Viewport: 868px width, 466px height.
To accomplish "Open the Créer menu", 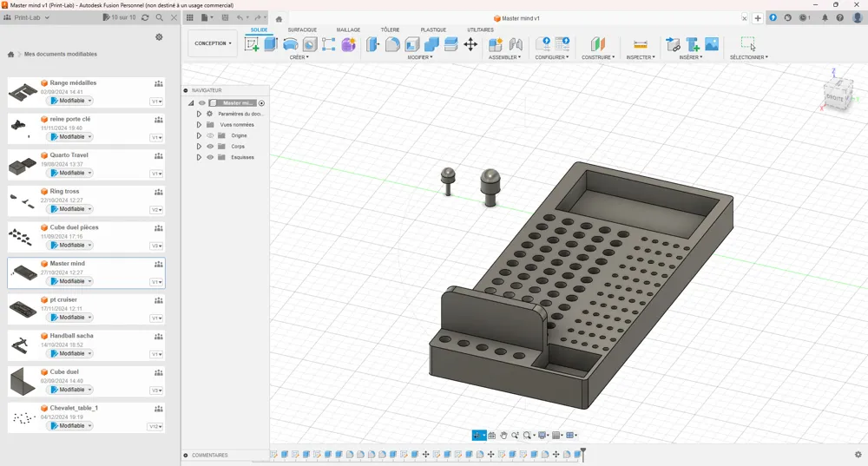I will tap(299, 57).
